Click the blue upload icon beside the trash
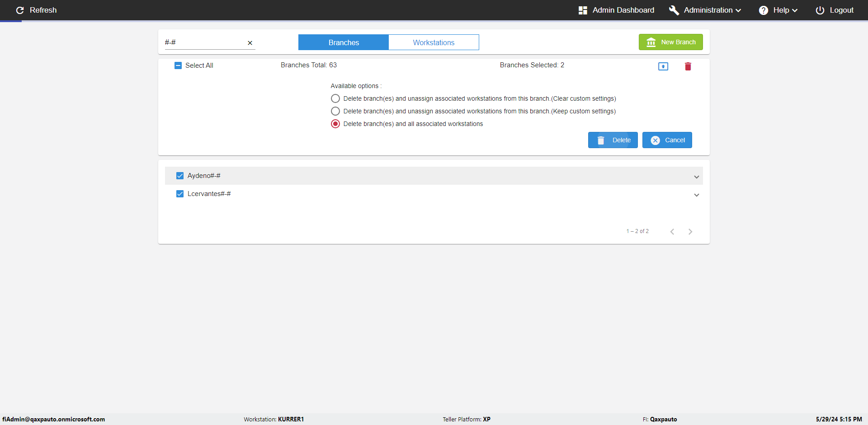 663,66
